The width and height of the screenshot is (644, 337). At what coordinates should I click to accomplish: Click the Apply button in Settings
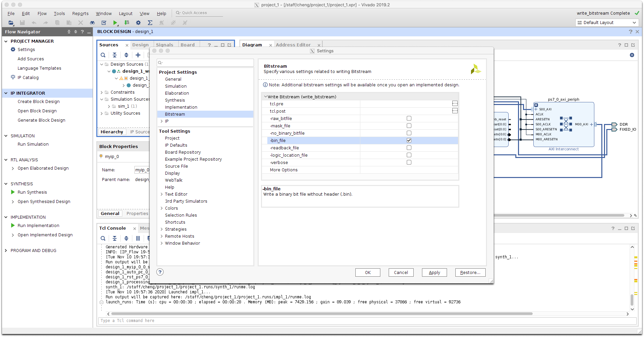[x=434, y=272]
